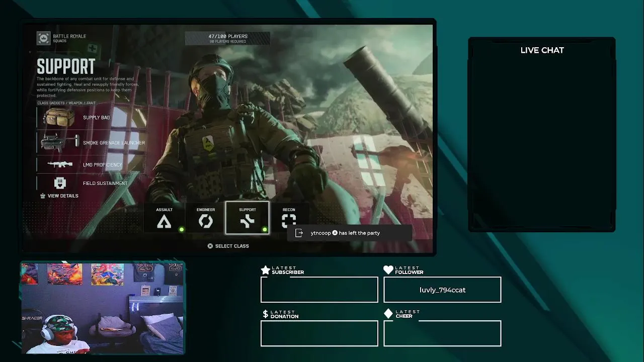This screenshot has width=644, height=362.
Task: Click the green dot under Support
Action: (265, 230)
